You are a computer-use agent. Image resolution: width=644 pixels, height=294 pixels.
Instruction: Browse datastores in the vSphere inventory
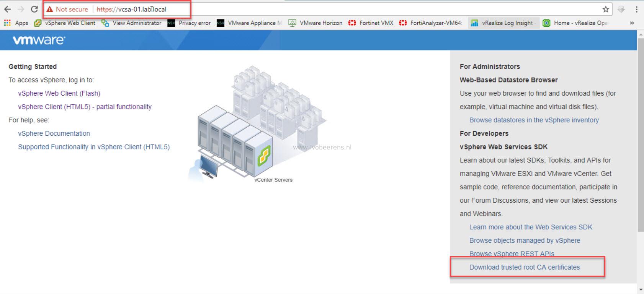534,120
